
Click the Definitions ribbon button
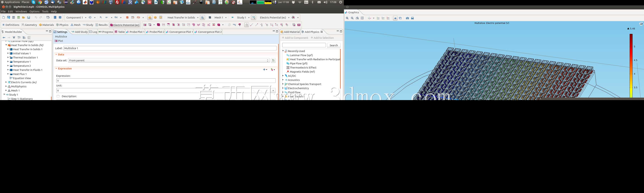pos(11,25)
